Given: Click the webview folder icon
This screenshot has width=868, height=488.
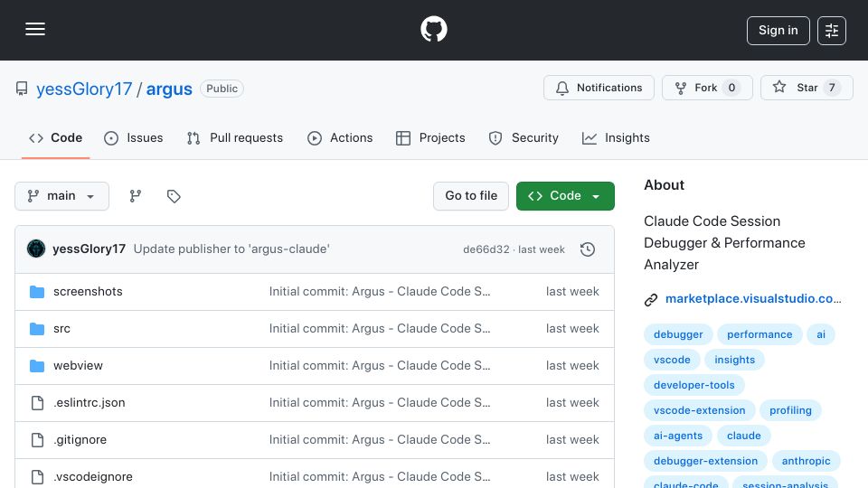Looking at the screenshot, I should [37, 366].
